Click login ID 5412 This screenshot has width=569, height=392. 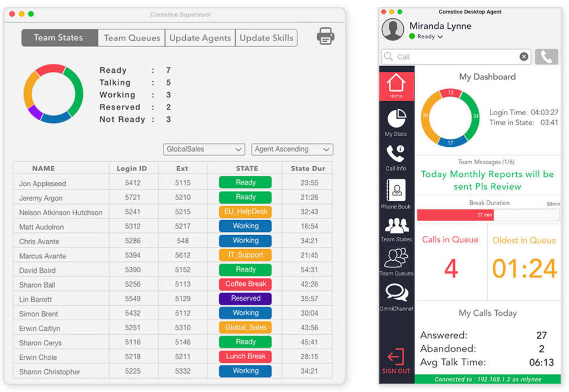132,183
